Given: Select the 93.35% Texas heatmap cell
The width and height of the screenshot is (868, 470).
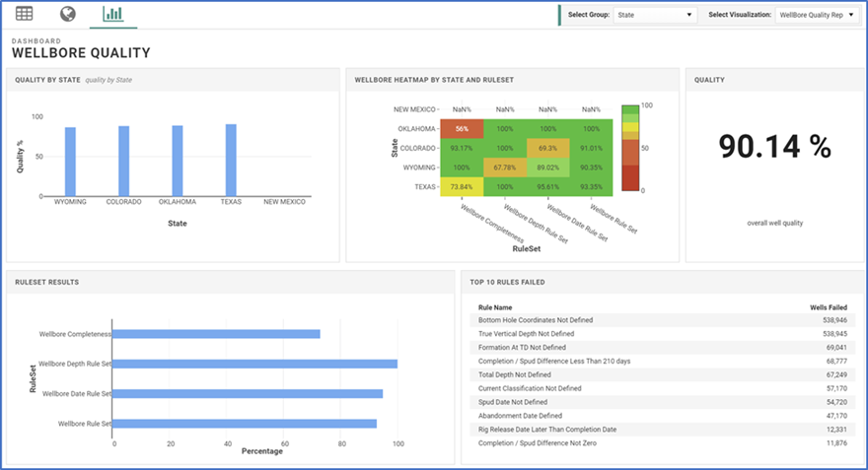Looking at the screenshot, I should click(x=591, y=187).
